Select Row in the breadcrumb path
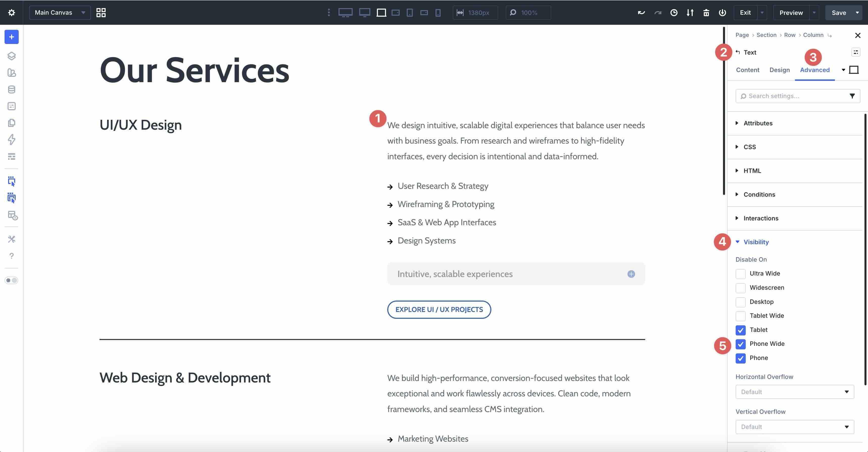The width and height of the screenshot is (868, 452). coord(790,35)
